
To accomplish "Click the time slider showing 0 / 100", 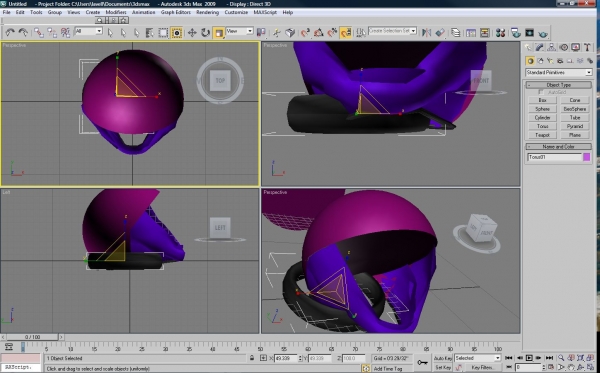I will click(x=33, y=337).
